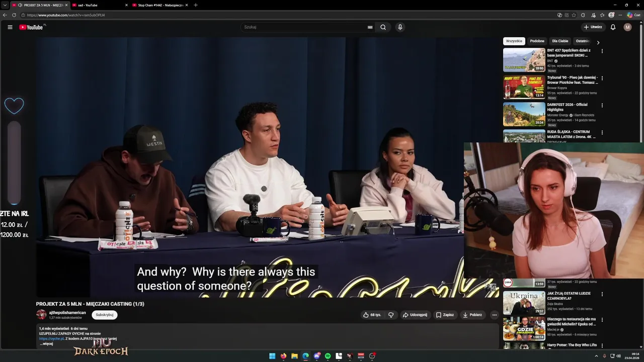Open BNT 437 video thumbnail
This screenshot has width=644, height=362.
[x=524, y=60]
